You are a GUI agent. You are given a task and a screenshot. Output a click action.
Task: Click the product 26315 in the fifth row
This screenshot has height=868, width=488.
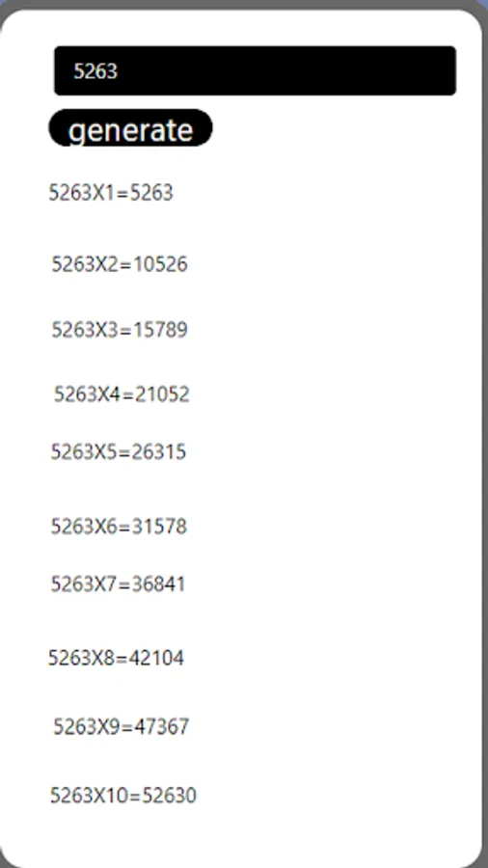159,451
